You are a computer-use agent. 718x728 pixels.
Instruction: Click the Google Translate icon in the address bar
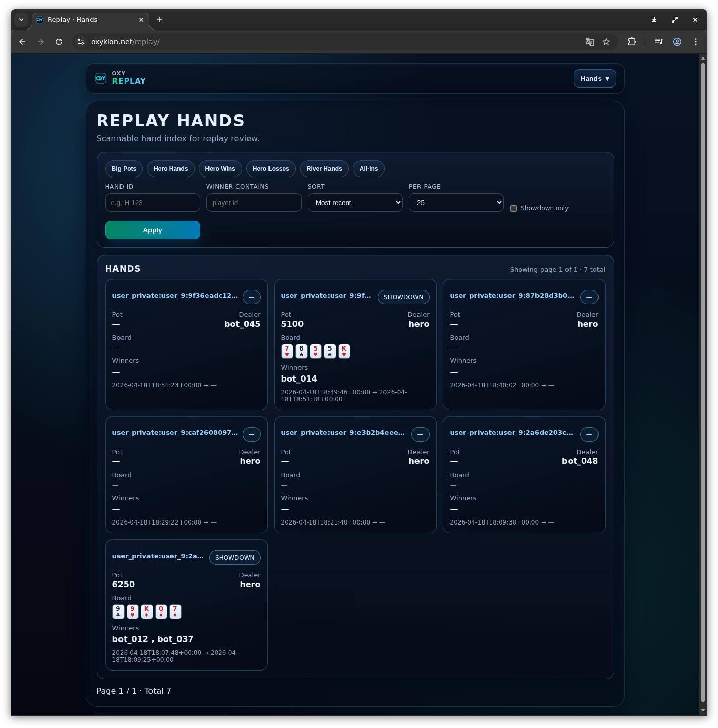589,42
